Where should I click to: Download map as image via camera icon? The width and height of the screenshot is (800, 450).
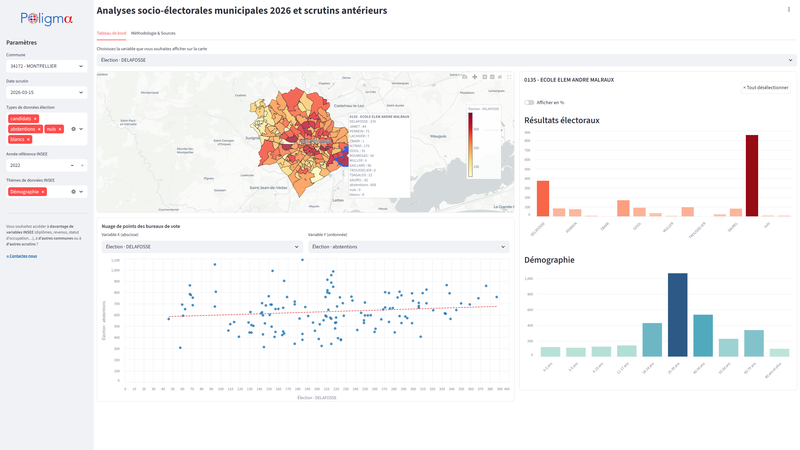[464, 77]
